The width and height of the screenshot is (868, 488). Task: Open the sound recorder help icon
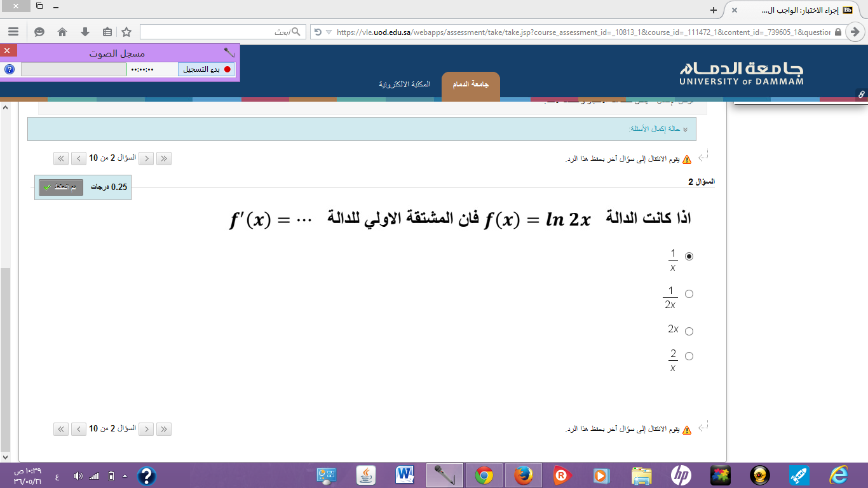9,69
